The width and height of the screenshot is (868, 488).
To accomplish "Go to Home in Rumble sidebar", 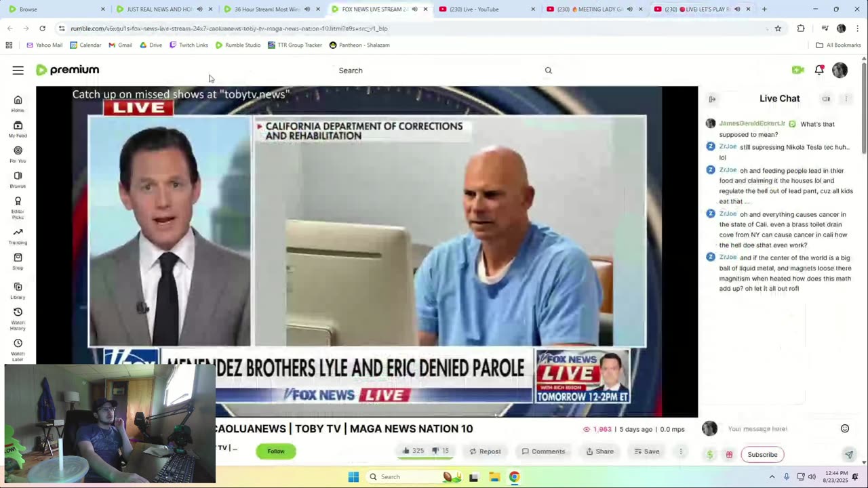I will [18, 104].
